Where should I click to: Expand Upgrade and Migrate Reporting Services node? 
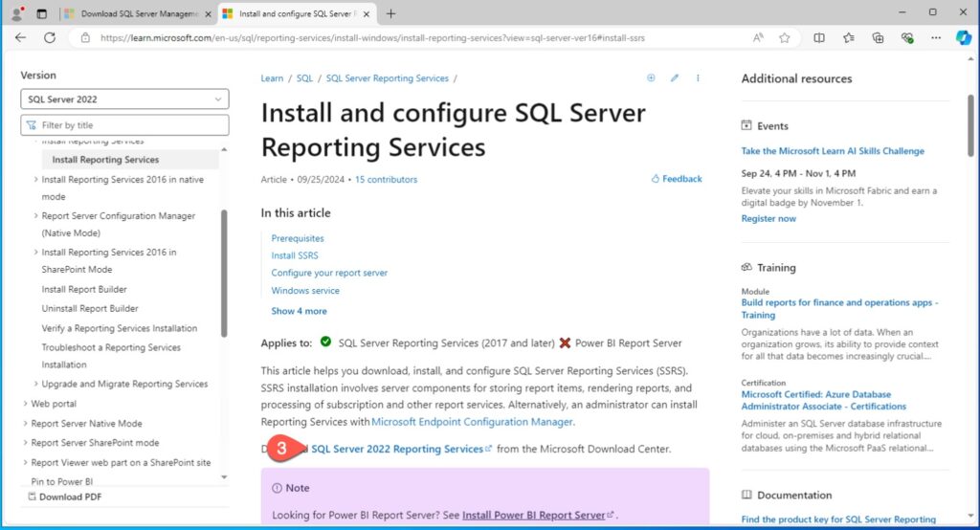[36, 385]
